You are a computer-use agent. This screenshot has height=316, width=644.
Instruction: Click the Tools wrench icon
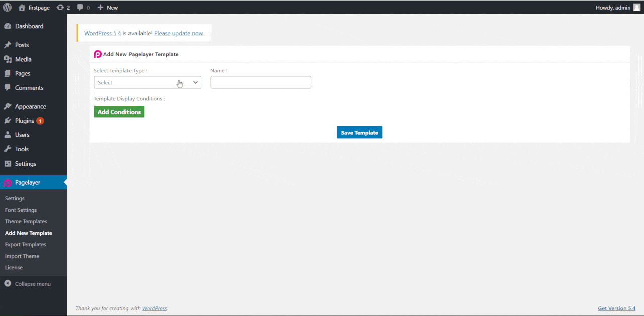[x=8, y=149]
